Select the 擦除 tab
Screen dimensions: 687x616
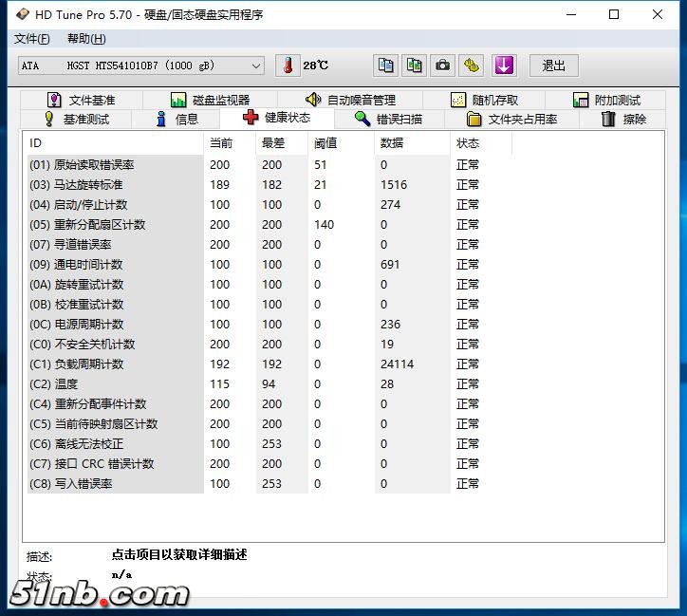point(623,120)
